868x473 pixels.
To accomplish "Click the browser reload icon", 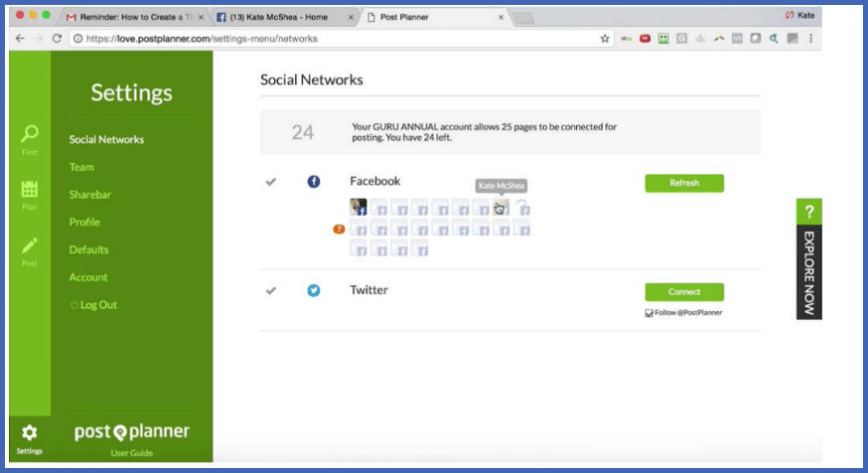I will (x=57, y=38).
